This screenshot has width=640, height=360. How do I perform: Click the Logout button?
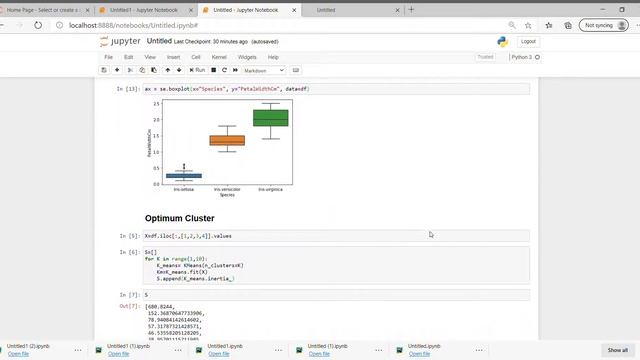point(528,42)
